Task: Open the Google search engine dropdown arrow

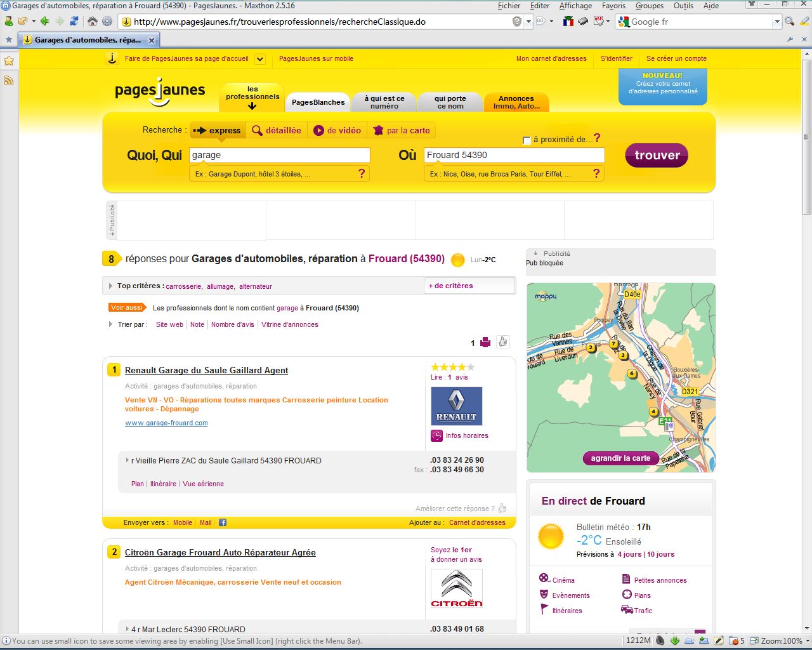Action: point(776,22)
